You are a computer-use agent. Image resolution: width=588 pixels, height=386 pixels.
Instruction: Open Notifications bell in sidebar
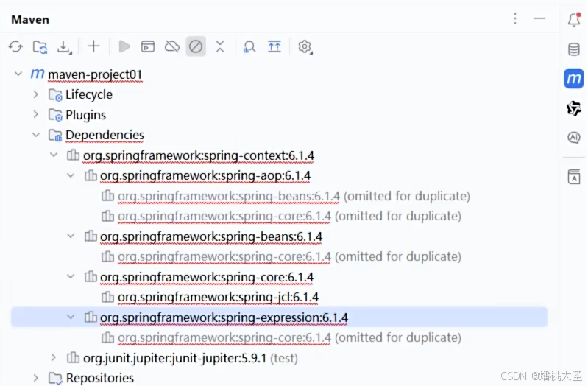(x=574, y=20)
